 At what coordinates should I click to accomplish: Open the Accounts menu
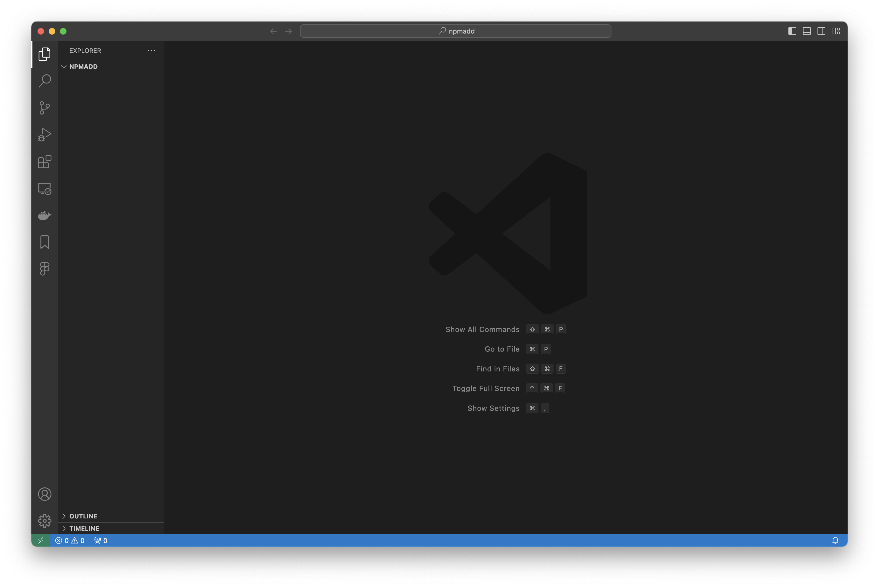[45, 494]
